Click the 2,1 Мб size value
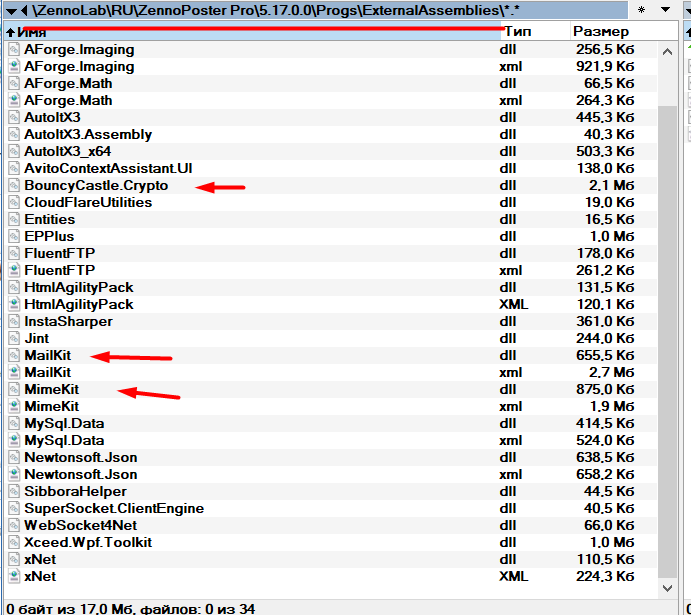 612,185
